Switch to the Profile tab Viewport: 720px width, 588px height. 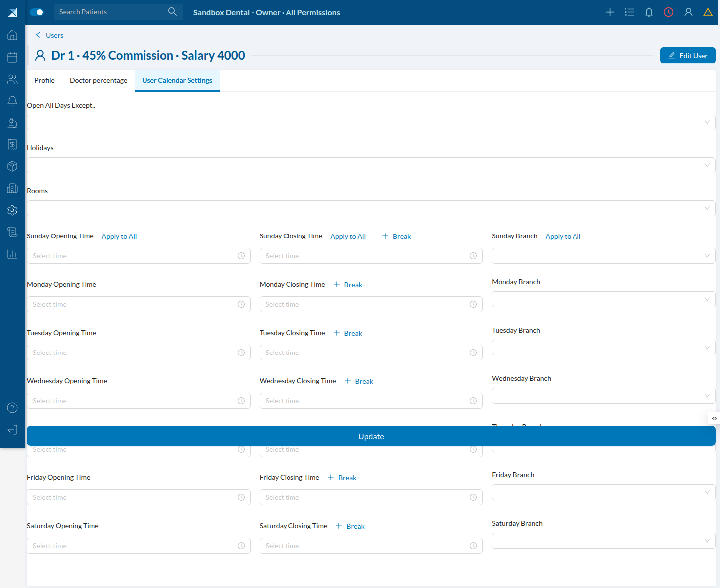(44, 80)
